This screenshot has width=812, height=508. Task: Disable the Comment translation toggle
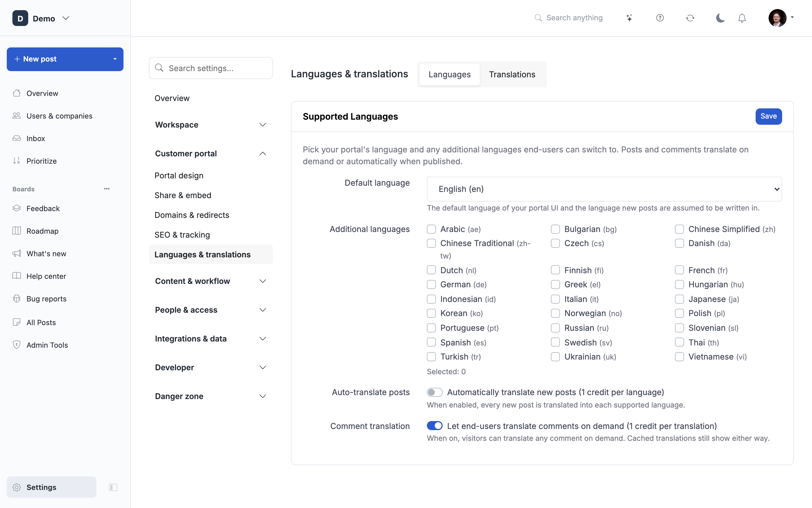(x=434, y=426)
